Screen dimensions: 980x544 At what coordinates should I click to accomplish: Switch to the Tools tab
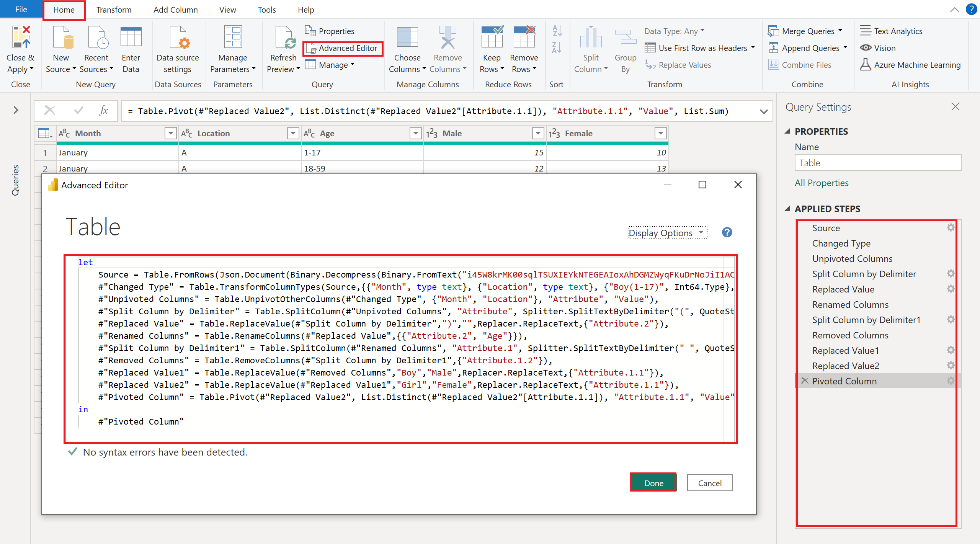266,10
